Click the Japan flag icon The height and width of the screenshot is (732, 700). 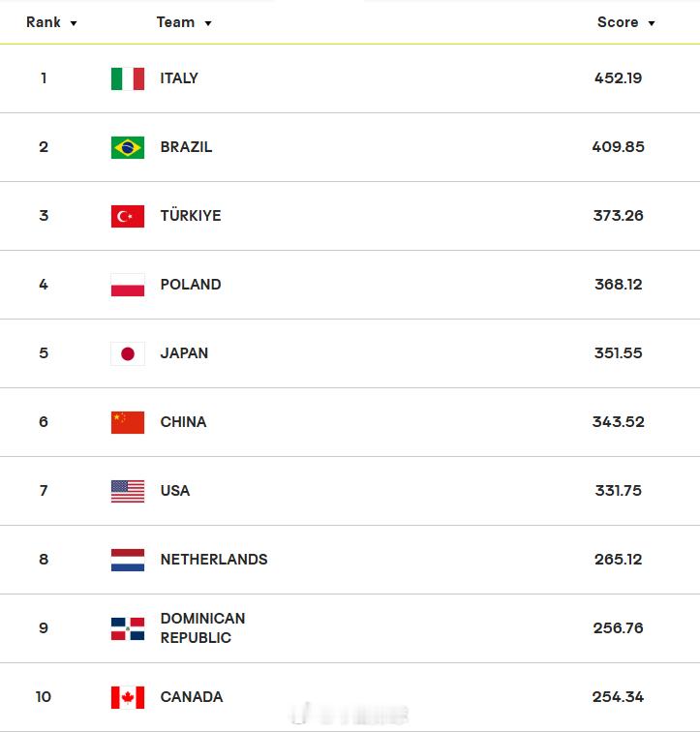(128, 353)
